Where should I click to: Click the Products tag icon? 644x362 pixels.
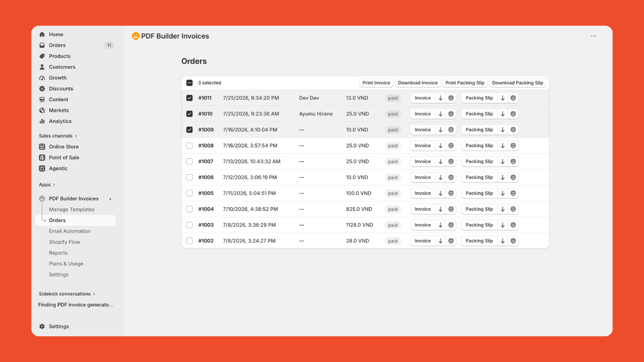(42, 56)
